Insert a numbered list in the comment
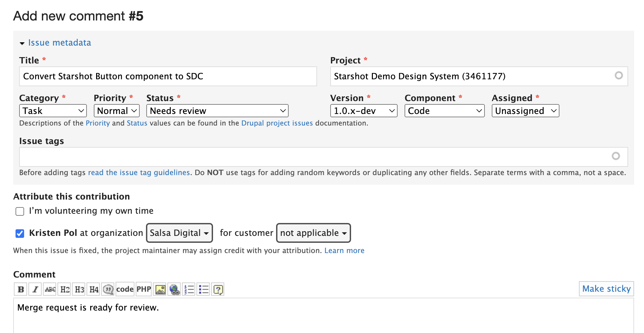The width and height of the screenshot is (644, 333). point(189,289)
